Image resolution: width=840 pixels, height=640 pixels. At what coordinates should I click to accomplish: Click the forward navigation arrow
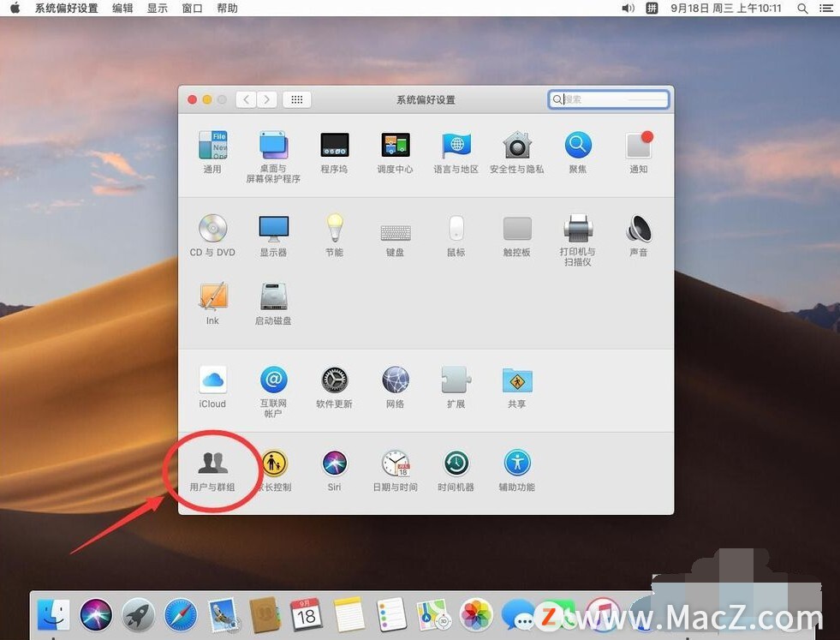click(267, 99)
